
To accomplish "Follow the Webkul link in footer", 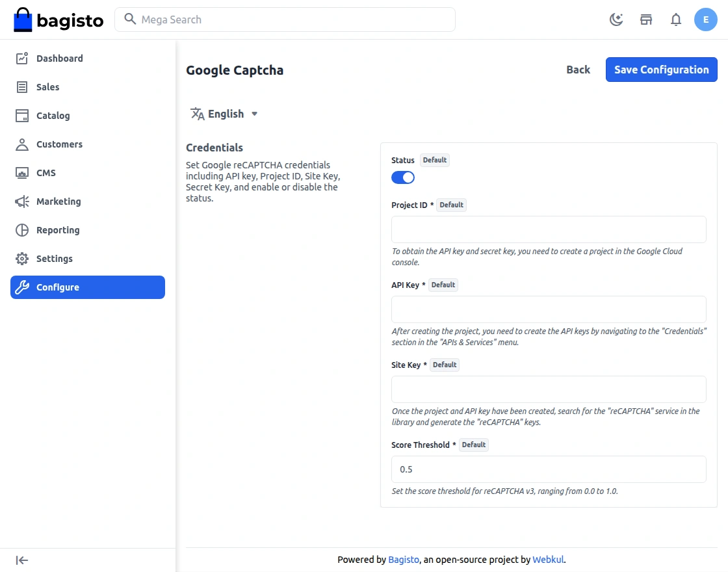I will coord(548,560).
